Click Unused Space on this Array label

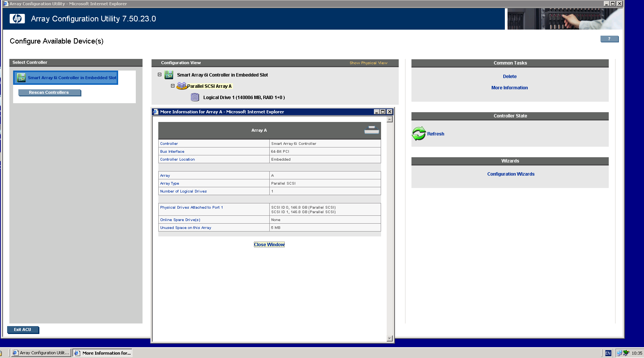[x=186, y=228]
